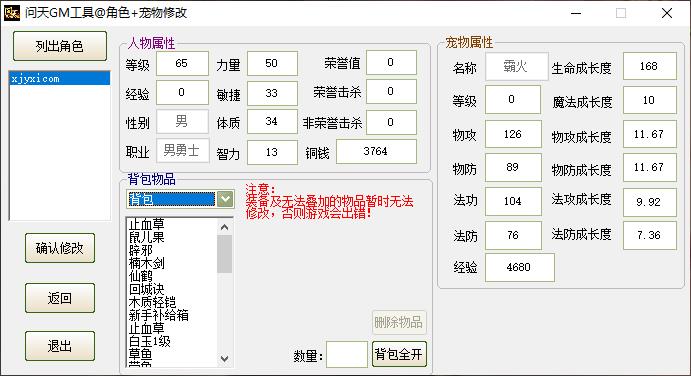Viewport: 691px width, 376px height.
Task: Click the 物攻成长度 field showing 11.67
Action: [650, 134]
